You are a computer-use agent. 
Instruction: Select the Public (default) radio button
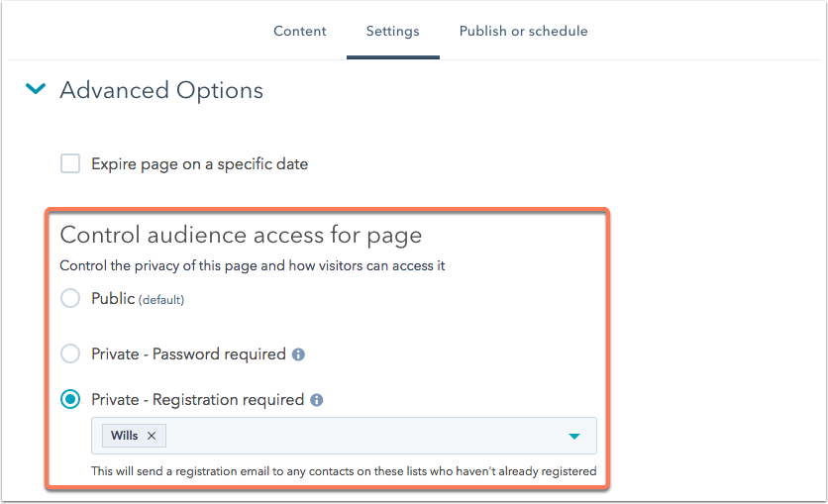point(70,298)
